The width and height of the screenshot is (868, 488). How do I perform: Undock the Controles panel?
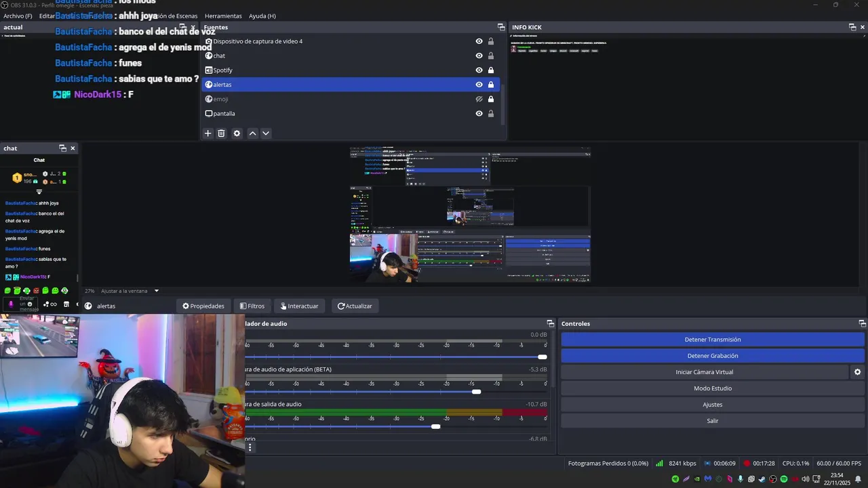[x=862, y=324]
